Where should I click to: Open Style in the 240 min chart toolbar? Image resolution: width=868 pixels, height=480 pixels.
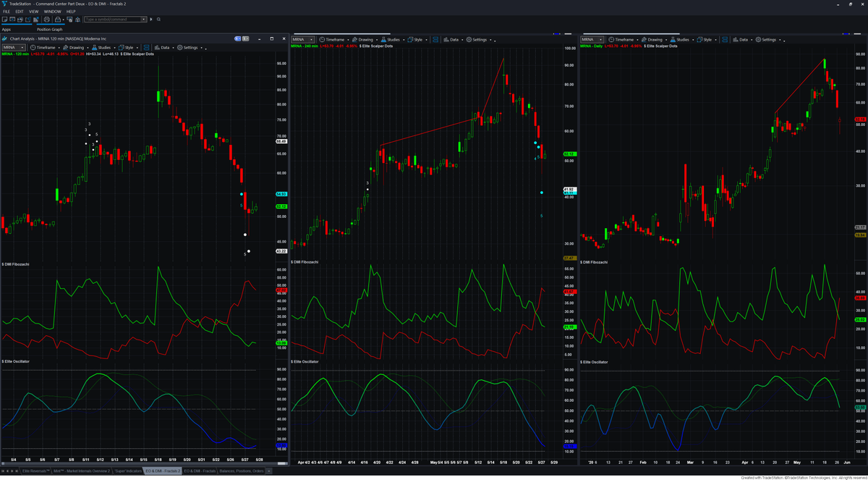pyautogui.click(x=416, y=40)
